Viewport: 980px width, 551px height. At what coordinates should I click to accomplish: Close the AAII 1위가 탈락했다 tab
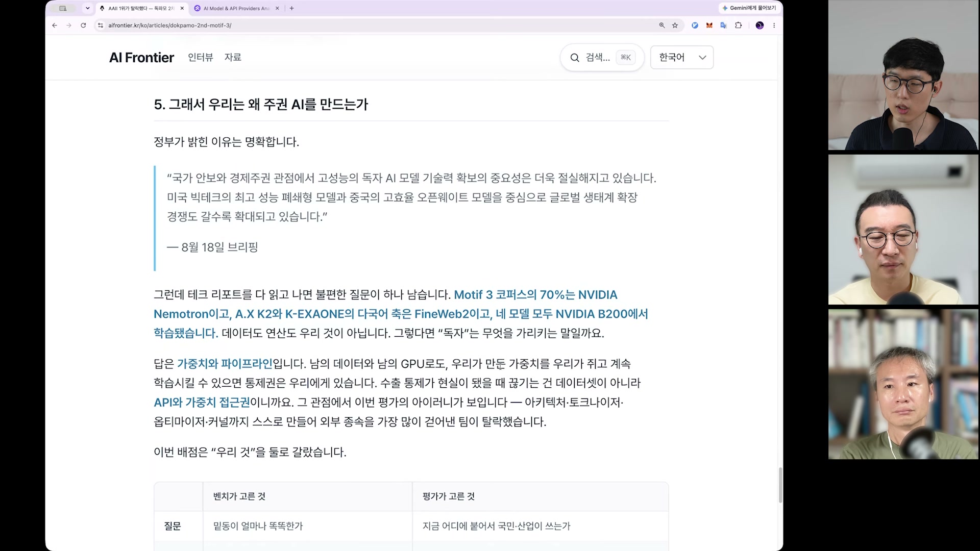pos(182,8)
